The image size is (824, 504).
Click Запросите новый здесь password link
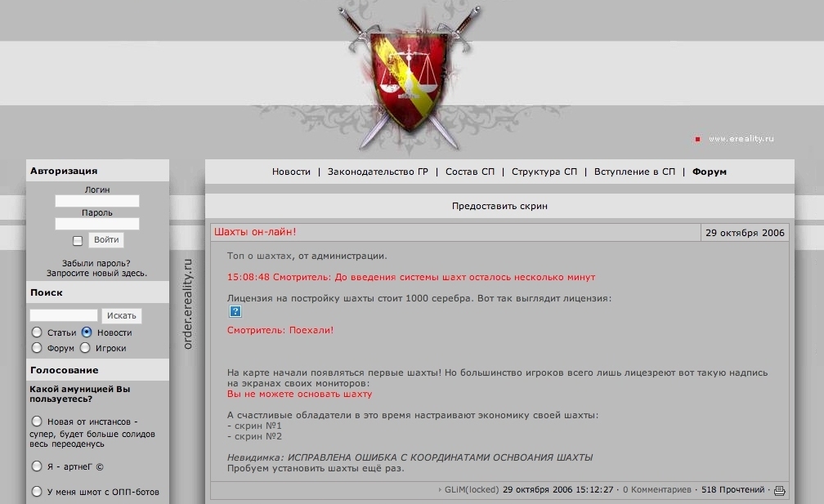point(96,273)
